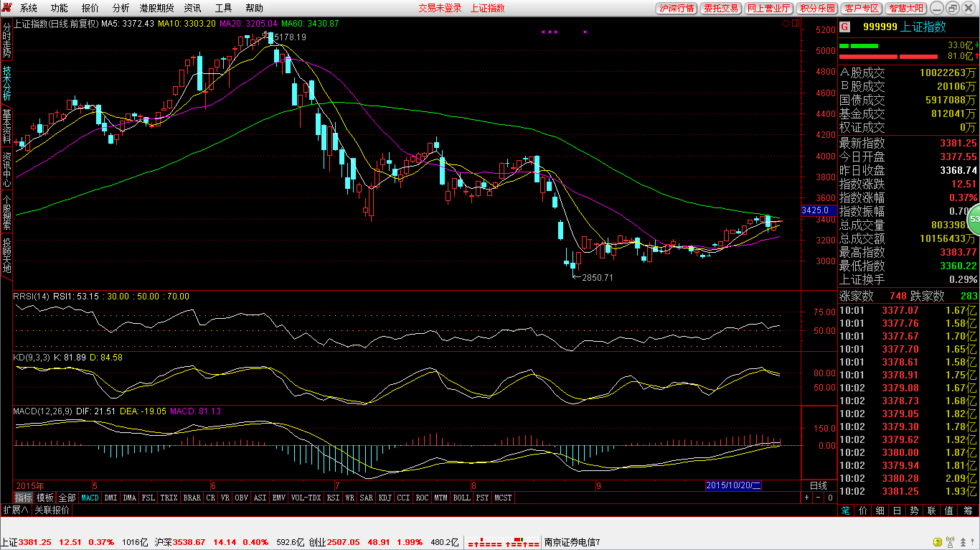
Task: Open the 功能 menu
Action: [60, 8]
